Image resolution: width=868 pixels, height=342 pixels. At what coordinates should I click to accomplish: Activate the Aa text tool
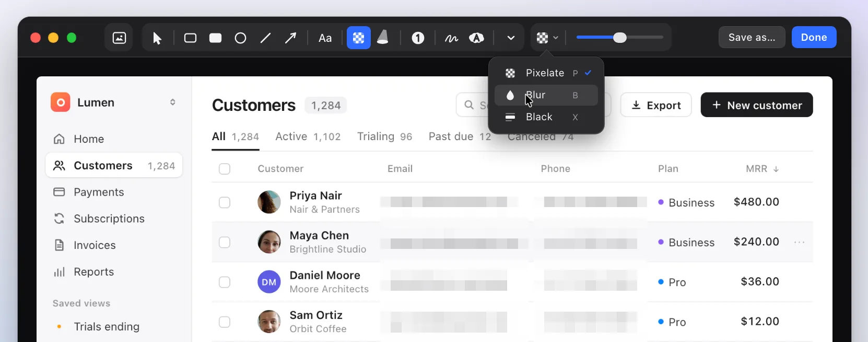point(325,38)
